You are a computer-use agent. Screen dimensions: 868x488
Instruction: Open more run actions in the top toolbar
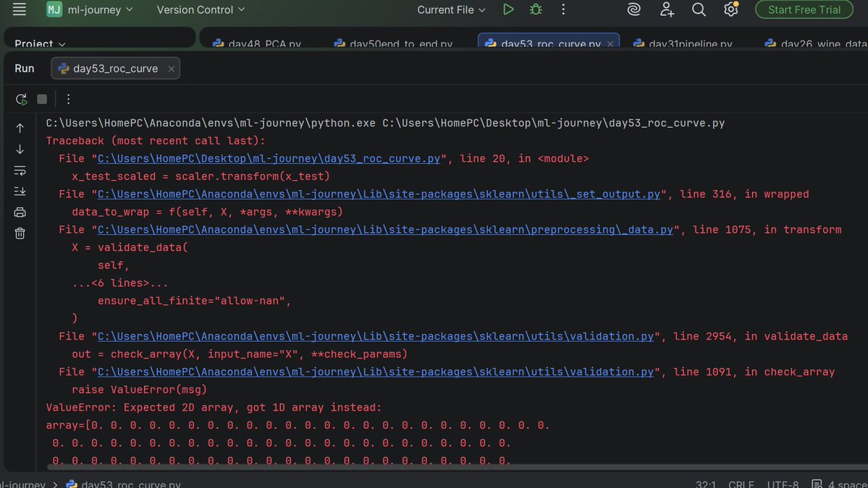(563, 9)
